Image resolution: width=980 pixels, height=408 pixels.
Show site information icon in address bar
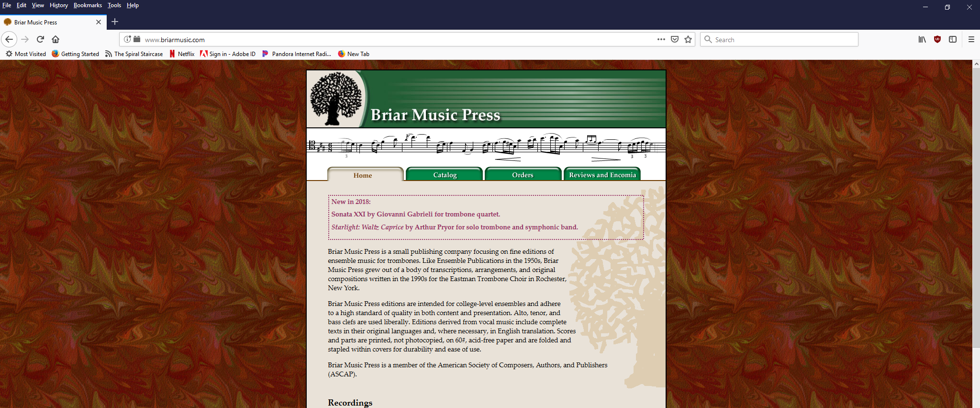click(x=127, y=39)
